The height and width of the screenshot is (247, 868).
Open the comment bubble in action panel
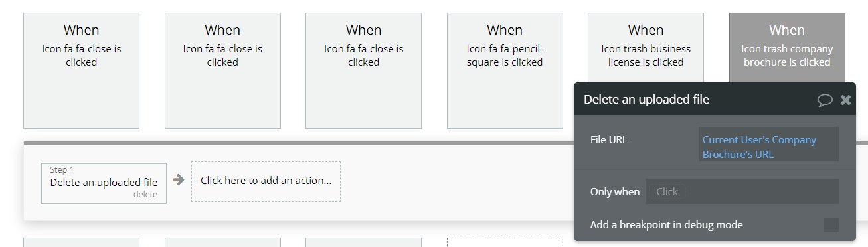point(825,100)
